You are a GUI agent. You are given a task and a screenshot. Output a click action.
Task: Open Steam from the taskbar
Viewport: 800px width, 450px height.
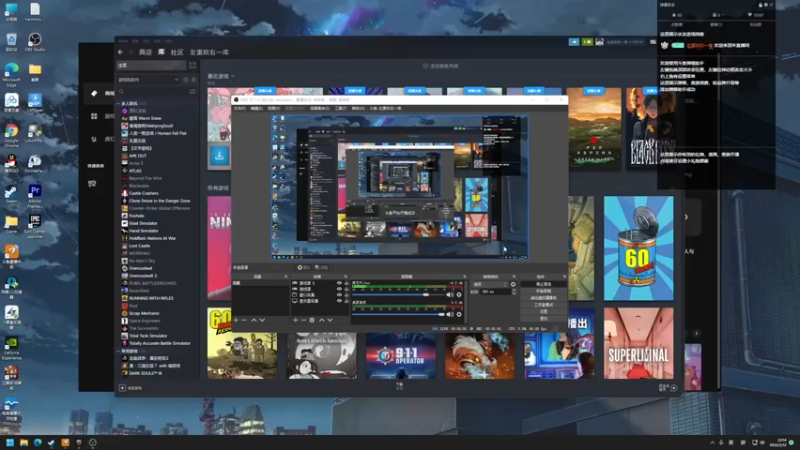point(52,442)
